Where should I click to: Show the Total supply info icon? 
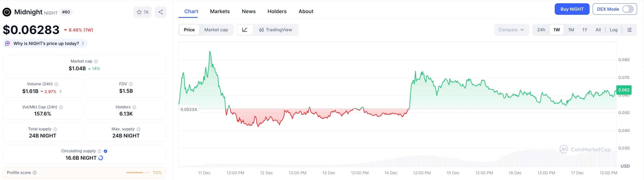pos(55,129)
